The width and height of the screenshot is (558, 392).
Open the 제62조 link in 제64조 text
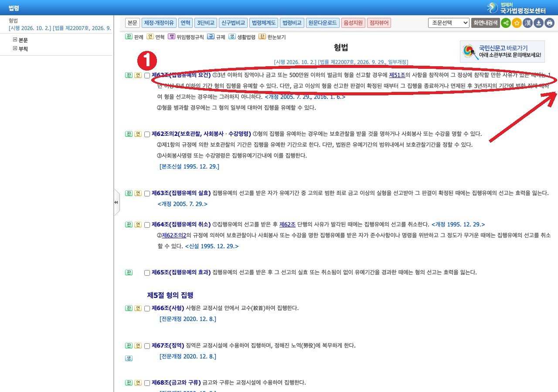(x=287, y=224)
